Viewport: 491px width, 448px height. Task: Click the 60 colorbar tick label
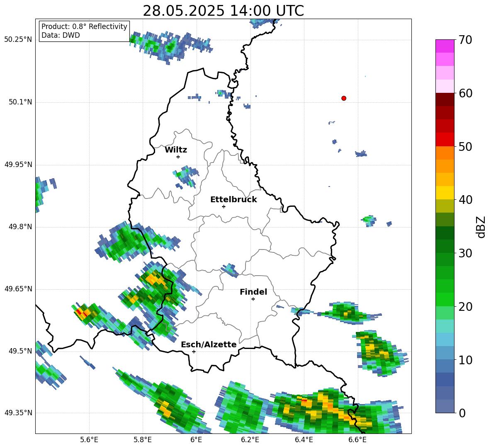point(465,93)
